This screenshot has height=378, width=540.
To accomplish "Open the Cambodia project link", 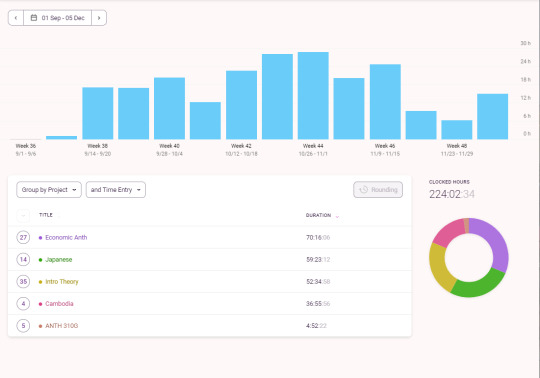I will point(59,304).
